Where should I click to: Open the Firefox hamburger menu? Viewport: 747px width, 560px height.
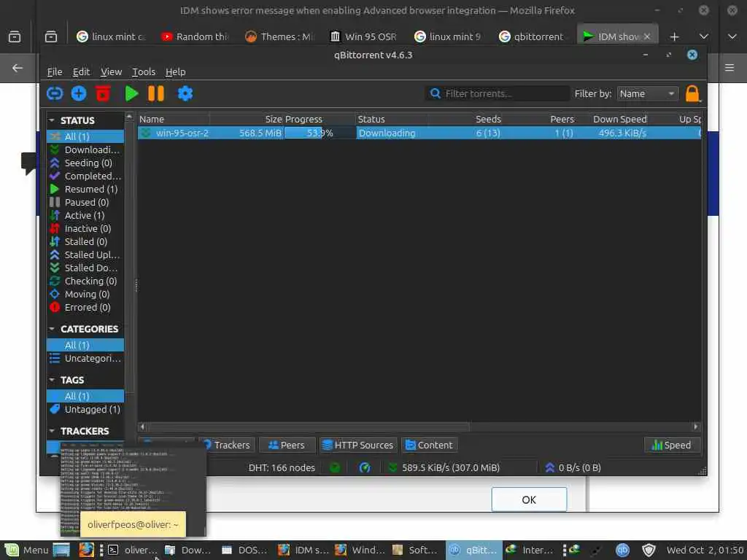(x=729, y=68)
